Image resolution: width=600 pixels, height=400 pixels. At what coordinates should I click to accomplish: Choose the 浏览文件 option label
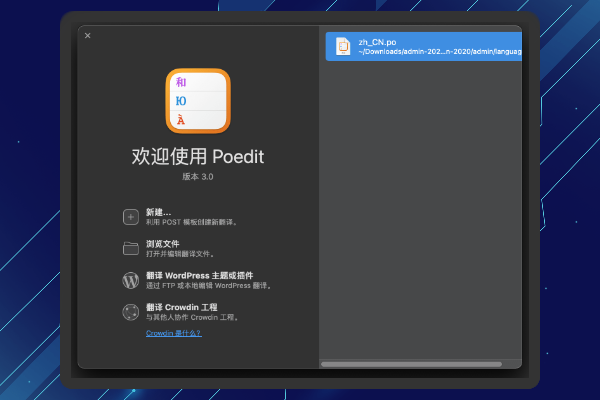click(163, 243)
